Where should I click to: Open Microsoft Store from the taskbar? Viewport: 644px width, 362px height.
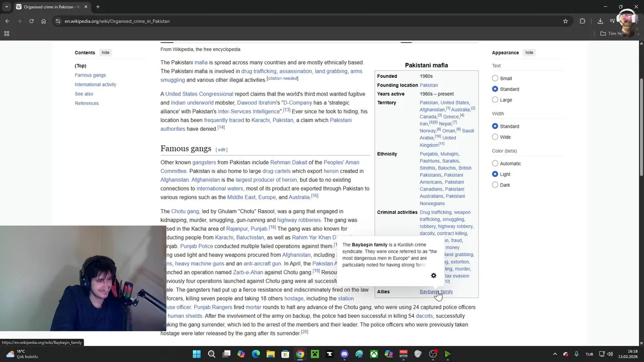pyautogui.click(x=285, y=354)
